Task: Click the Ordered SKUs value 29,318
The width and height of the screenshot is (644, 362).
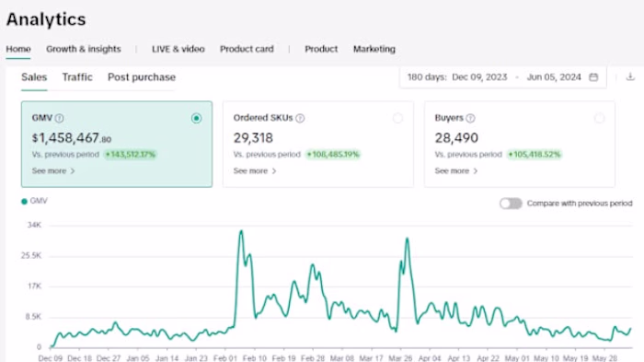Action: point(253,138)
